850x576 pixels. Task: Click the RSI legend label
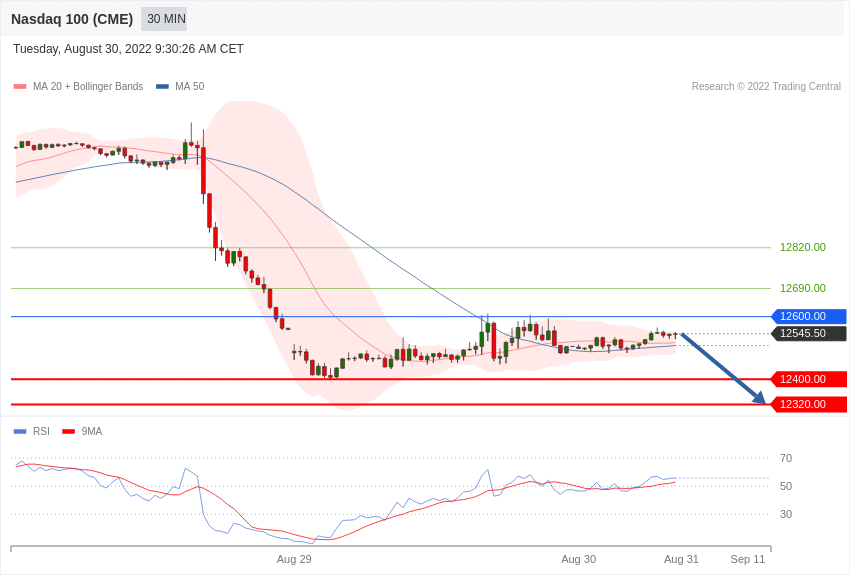click(41, 432)
